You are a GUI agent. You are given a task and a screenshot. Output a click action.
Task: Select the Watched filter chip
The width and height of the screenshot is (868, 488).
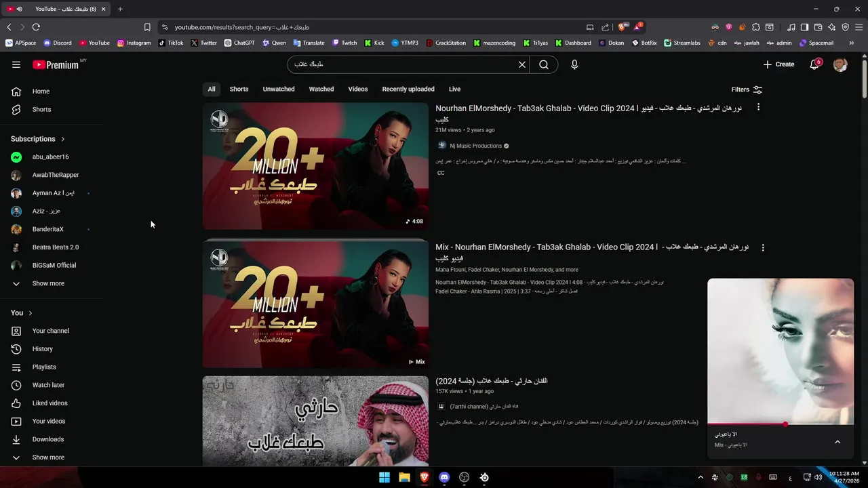point(321,89)
